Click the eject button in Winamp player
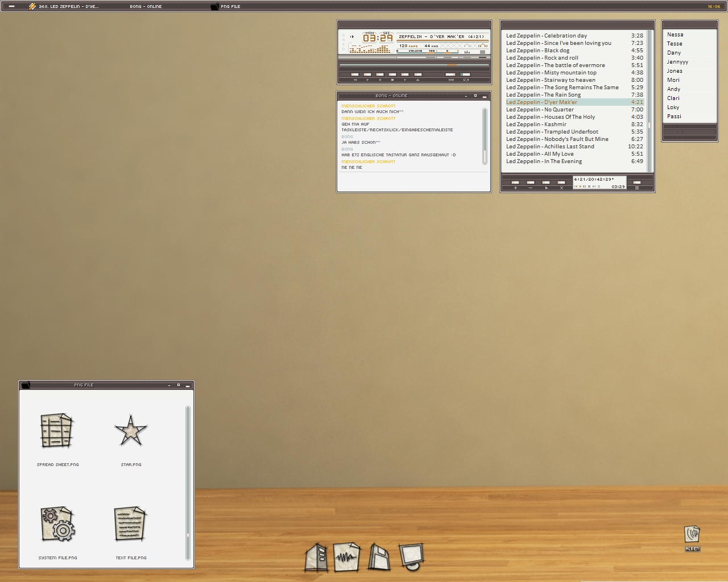 click(x=418, y=74)
